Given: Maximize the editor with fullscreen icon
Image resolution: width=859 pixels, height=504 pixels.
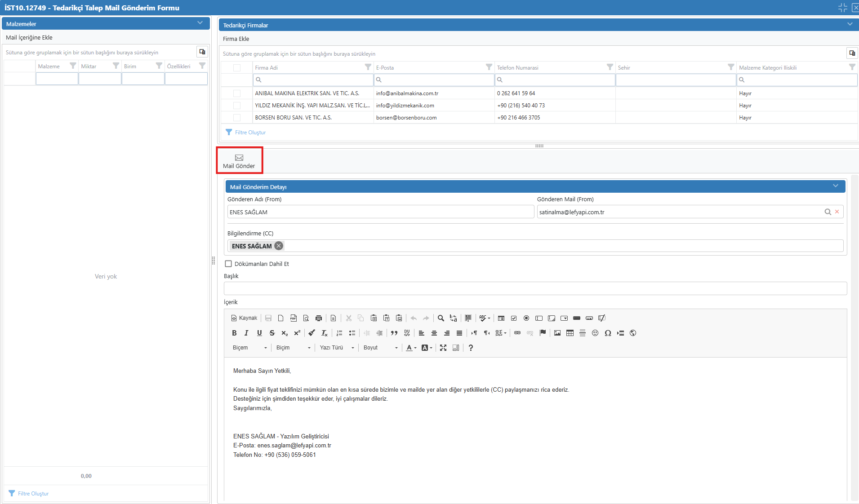Looking at the screenshot, I should 443,348.
